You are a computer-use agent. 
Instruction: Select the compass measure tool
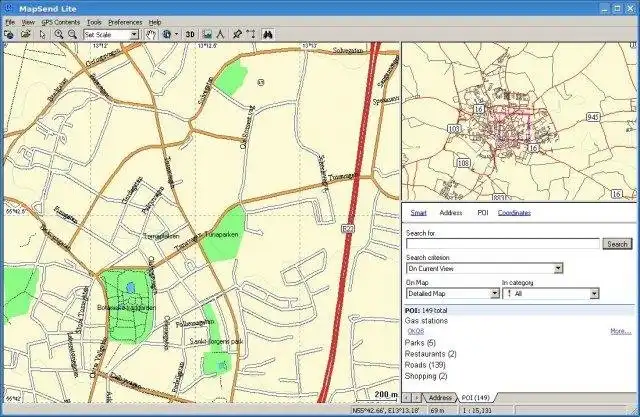220,35
